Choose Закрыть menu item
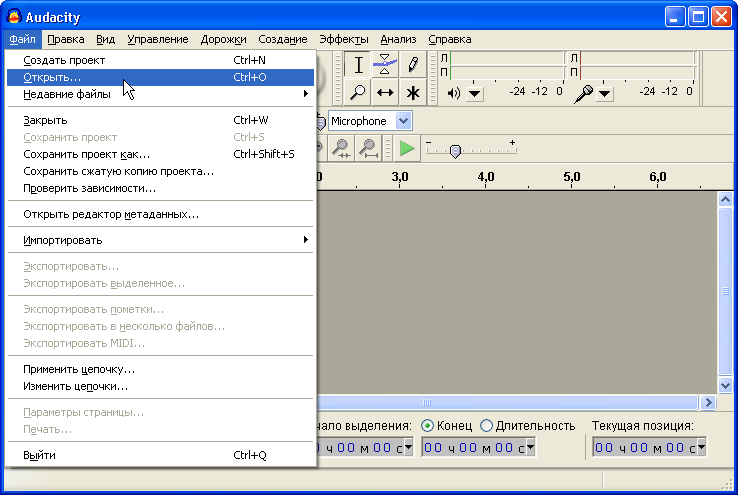This screenshot has width=738, height=495. [160, 120]
